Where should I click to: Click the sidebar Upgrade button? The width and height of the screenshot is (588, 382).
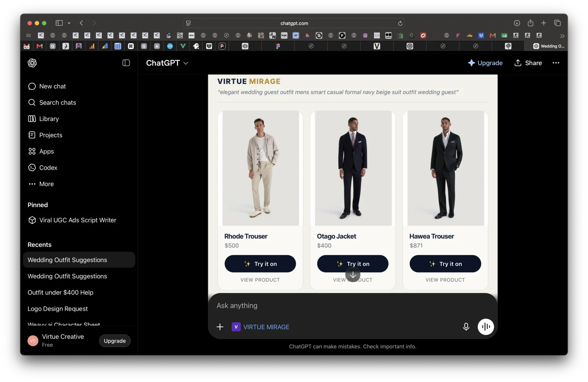coord(115,341)
